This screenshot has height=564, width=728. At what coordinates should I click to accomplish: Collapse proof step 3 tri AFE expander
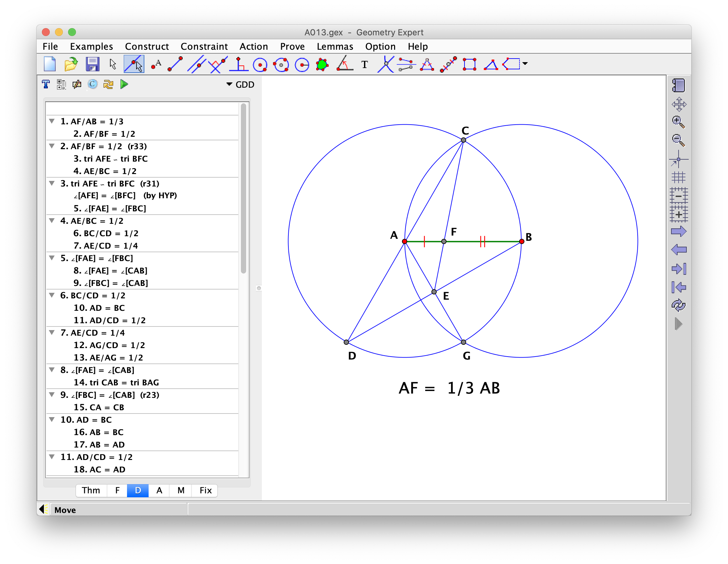point(52,183)
